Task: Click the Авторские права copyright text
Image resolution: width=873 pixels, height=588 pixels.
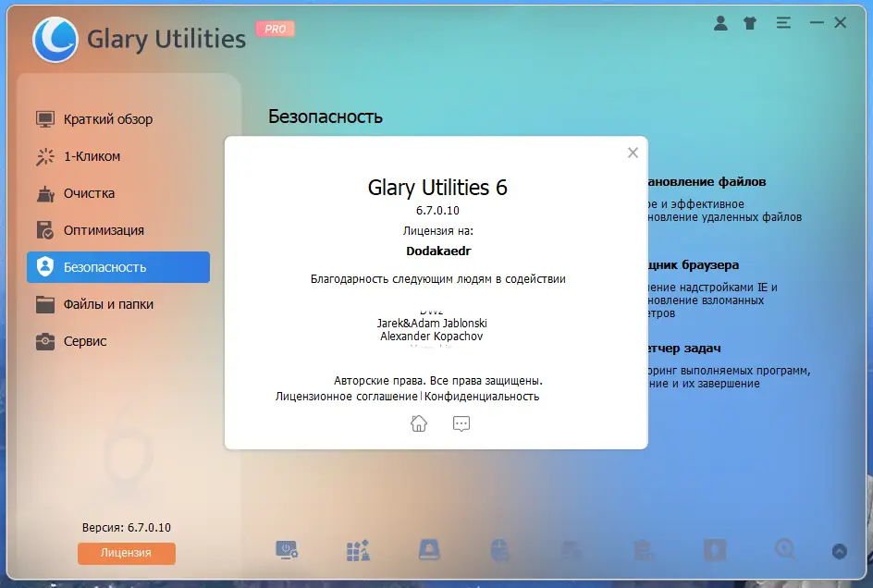Action: [438, 381]
